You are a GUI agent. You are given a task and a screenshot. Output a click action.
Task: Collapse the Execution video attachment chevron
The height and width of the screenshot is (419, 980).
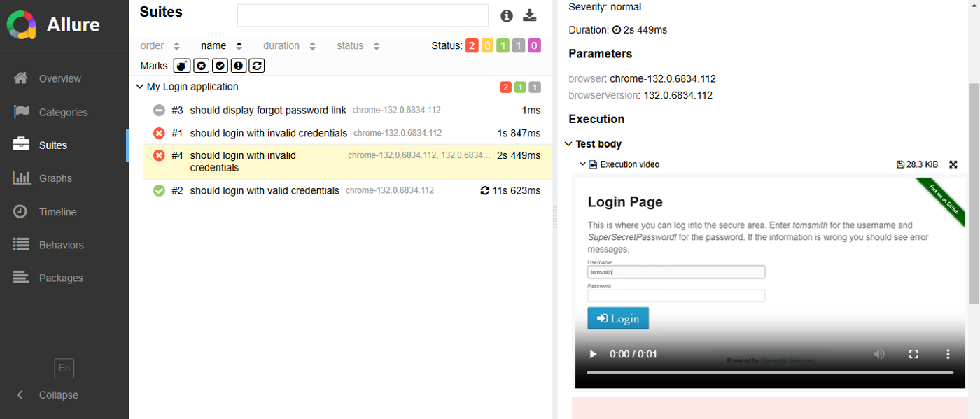582,164
